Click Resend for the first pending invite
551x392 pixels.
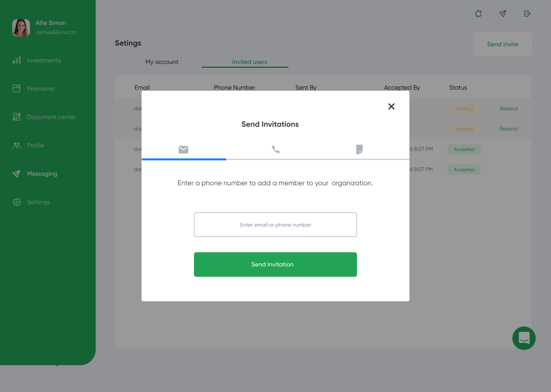(x=508, y=109)
